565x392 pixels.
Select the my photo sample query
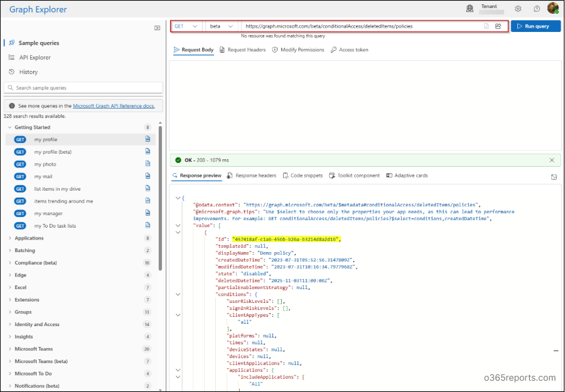click(80, 164)
